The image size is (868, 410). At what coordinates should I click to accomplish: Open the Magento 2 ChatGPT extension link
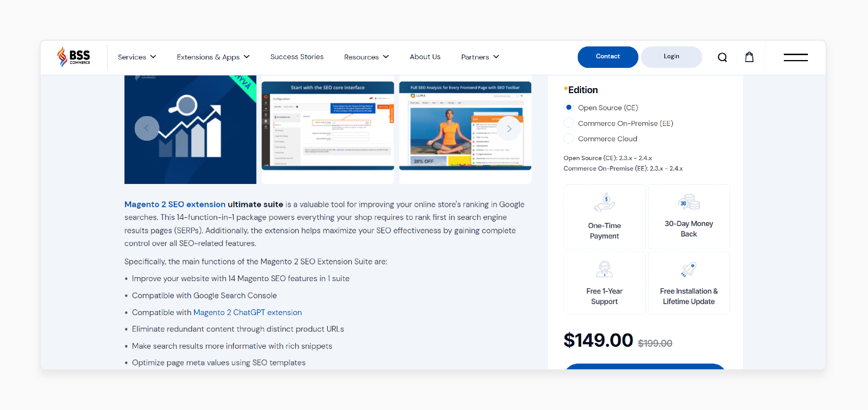[247, 312]
